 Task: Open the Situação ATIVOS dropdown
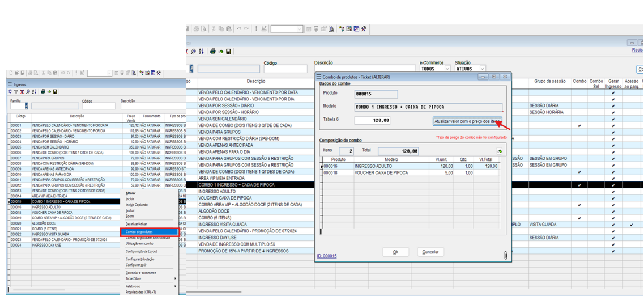coord(482,69)
